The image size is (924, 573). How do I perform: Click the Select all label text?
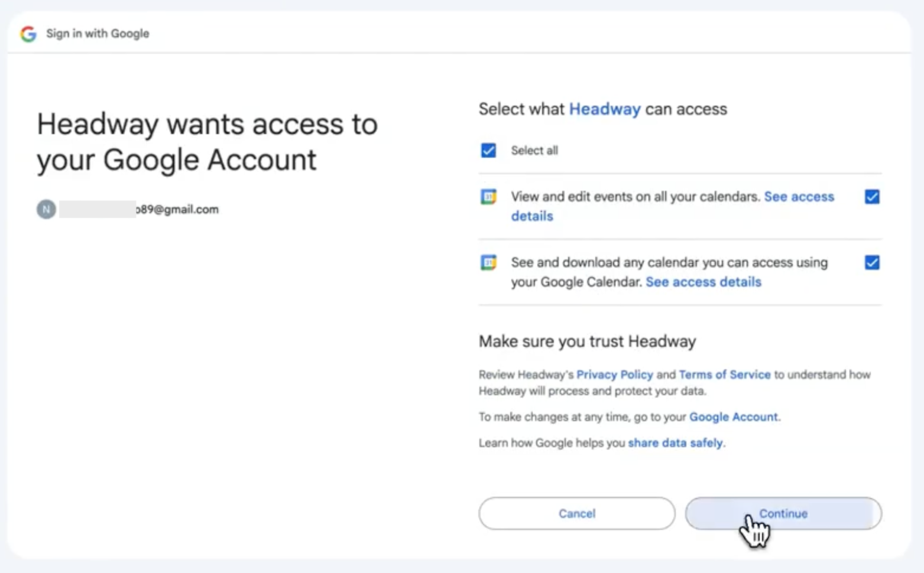(534, 151)
